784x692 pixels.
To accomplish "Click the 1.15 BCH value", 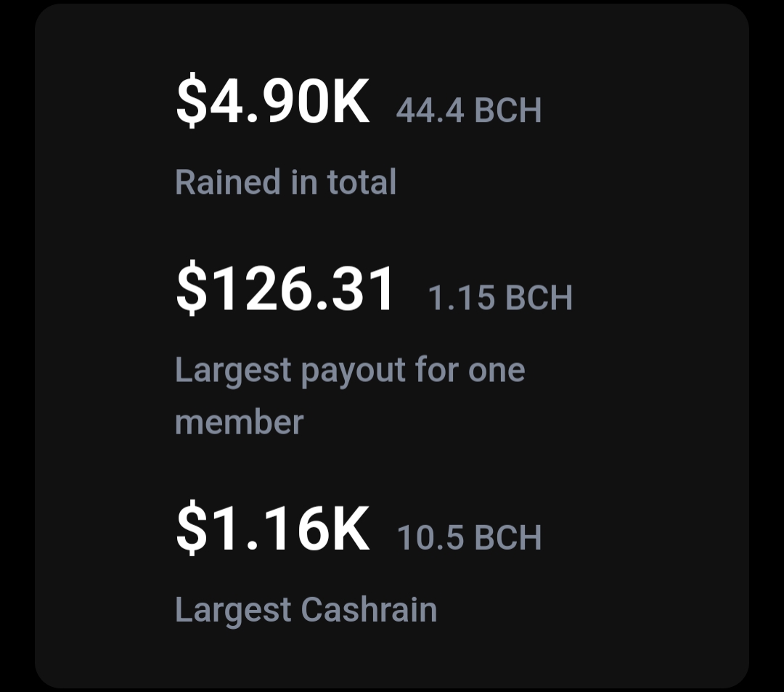I will point(500,298).
